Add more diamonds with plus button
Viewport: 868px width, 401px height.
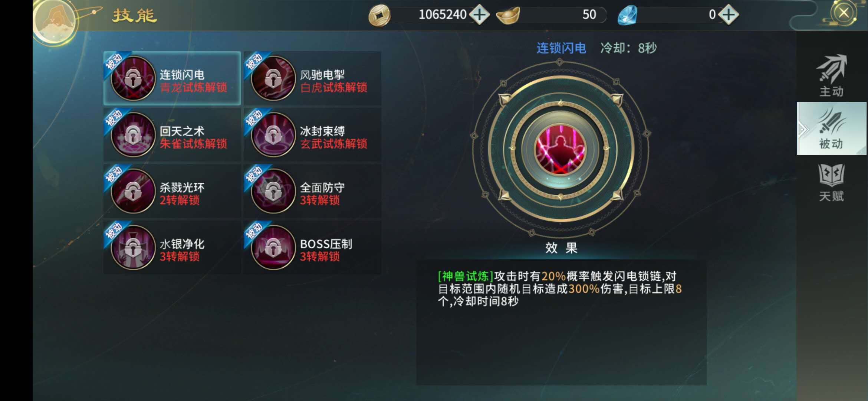(729, 15)
